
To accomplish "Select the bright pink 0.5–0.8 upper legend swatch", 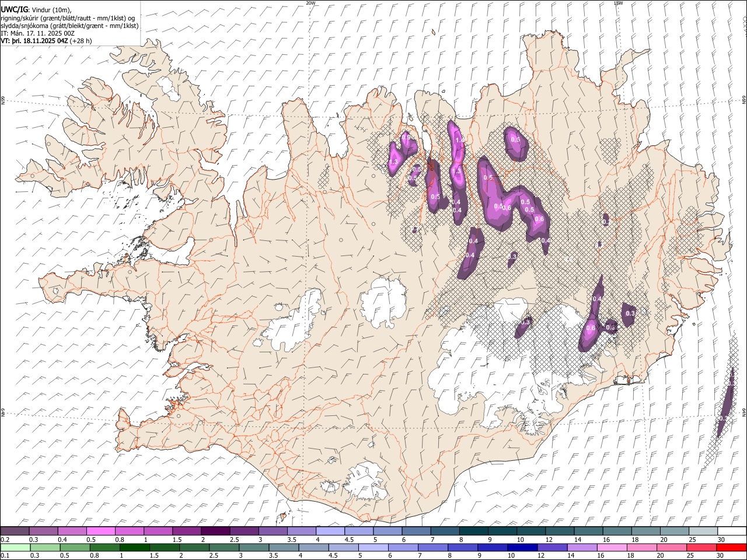I will [100, 531].
